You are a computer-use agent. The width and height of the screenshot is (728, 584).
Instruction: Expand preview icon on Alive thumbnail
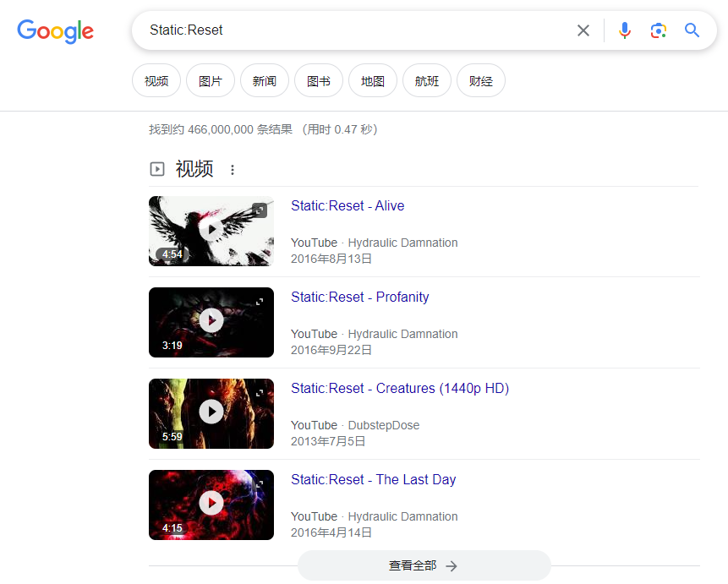[x=260, y=210]
